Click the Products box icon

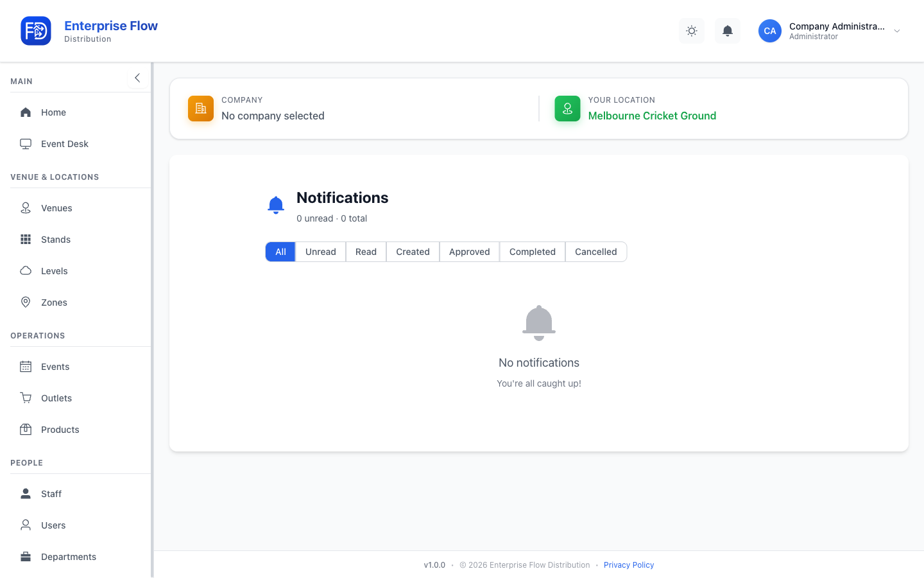26,430
